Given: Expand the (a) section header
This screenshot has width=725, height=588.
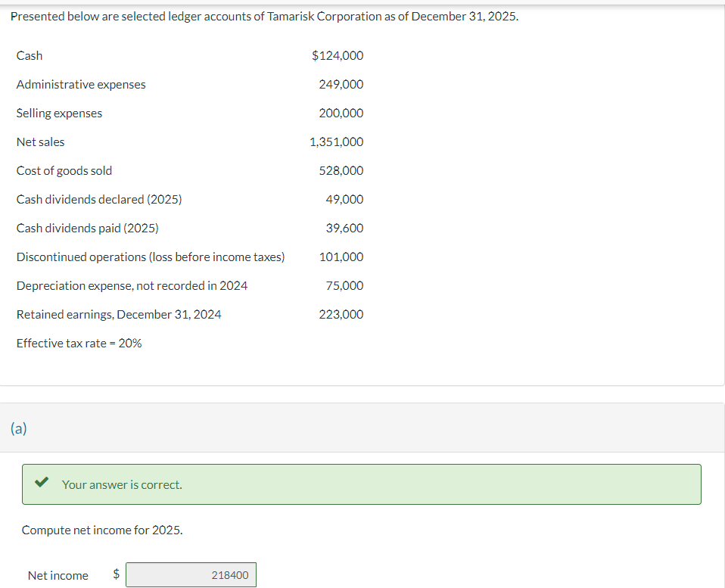Looking at the screenshot, I should tap(17, 428).
